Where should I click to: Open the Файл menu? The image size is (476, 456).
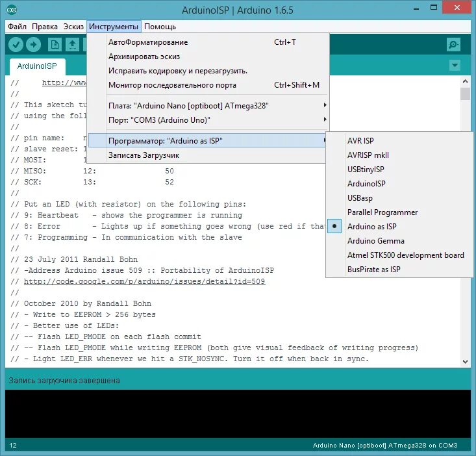[x=17, y=27]
